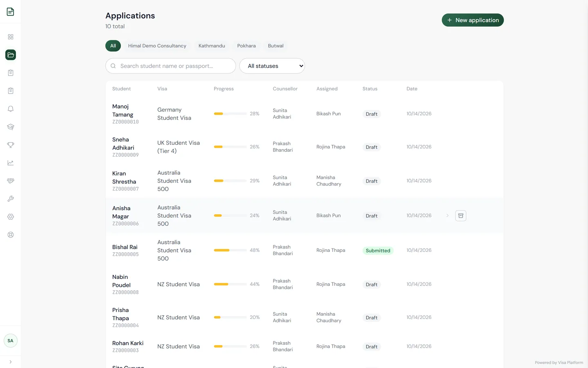Image resolution: width=588 pixels, height=368 pixels.
Task: Click the Submitted status badge for Bishal Rai
Action: (378, 251)
